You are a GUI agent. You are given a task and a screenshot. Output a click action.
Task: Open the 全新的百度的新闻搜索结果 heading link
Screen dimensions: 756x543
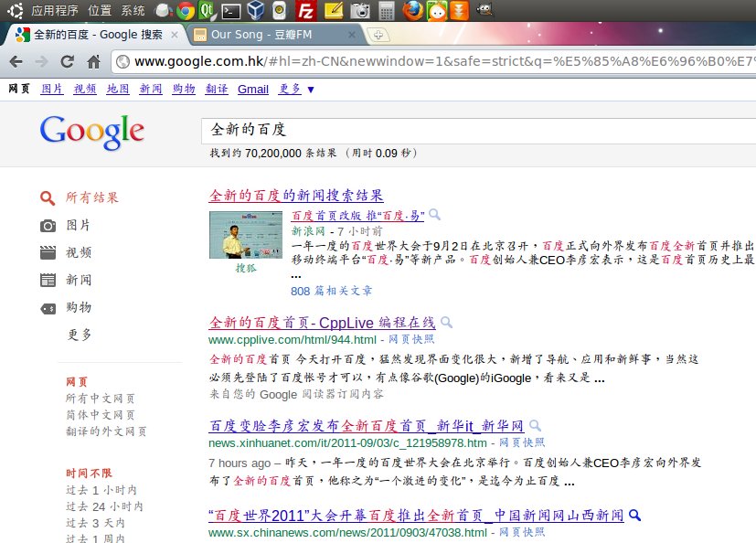(296, 196)
